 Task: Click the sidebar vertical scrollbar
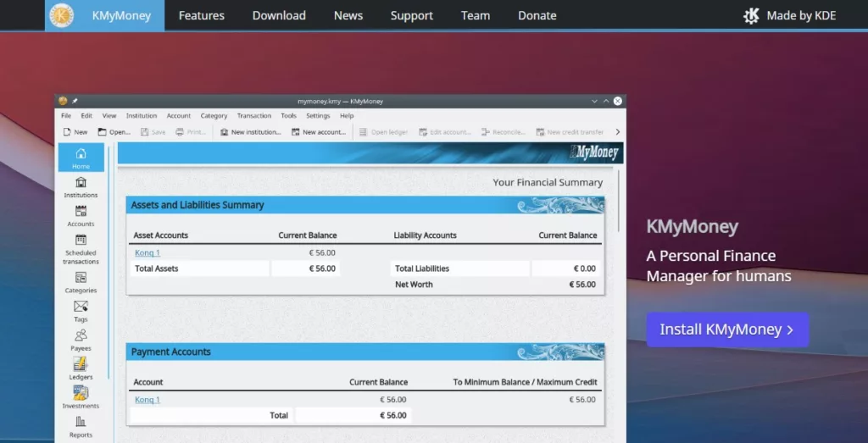[x=109, y=263]
